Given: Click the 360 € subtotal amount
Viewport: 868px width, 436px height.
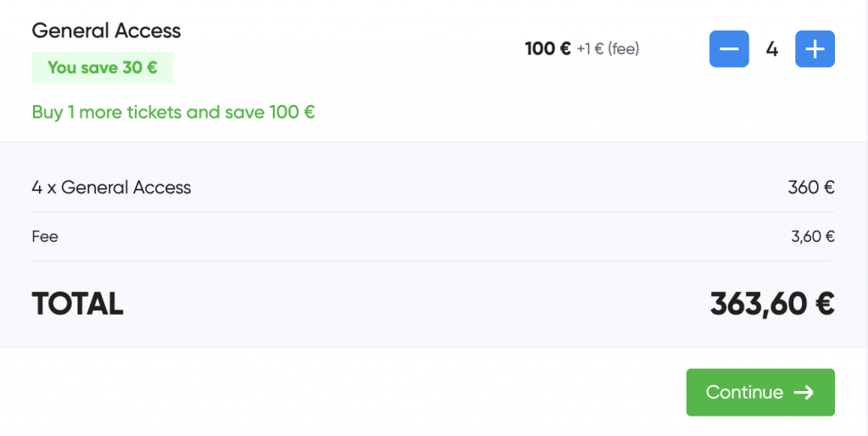Looking at the screenshot, I should (x=810, y=187).
